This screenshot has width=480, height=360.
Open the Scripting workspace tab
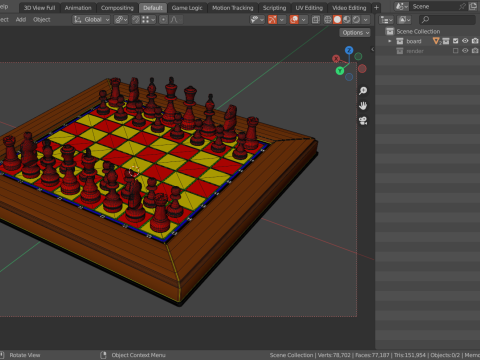274,8
